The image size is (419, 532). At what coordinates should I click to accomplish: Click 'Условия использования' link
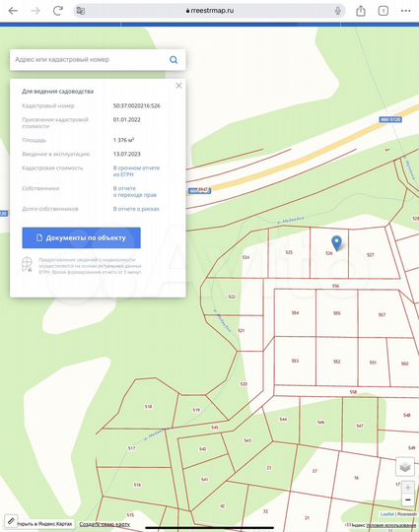click(x=390, y=525)
